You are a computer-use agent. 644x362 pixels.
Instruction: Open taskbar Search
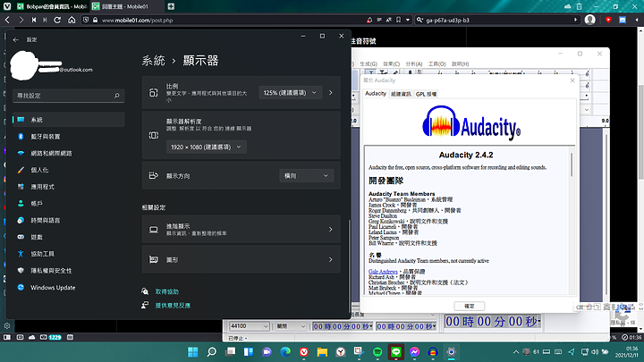pyautogui.click(x=211, y=352)
